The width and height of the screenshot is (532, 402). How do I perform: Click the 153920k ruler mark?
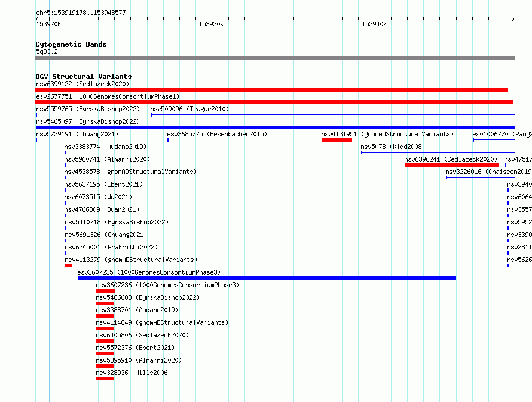click(48, 24)
